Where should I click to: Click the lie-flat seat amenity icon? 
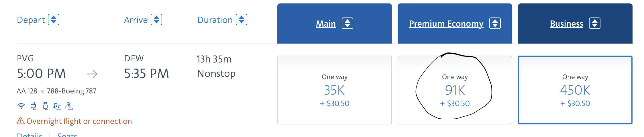[69, 106]
